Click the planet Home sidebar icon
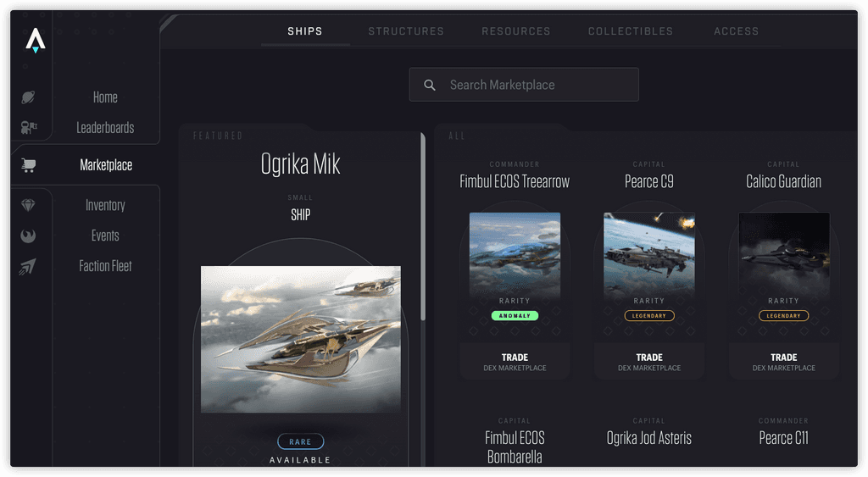868x477 pixels. click(28, 97)
